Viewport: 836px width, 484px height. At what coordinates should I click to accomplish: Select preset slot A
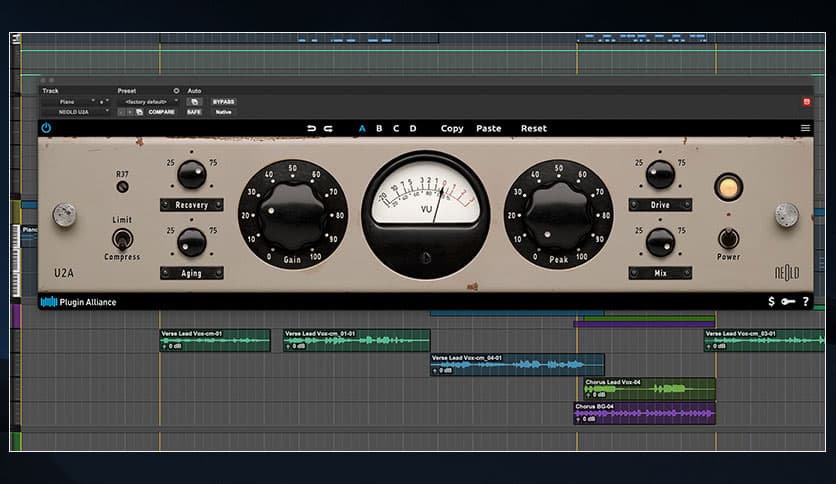[x=362, y=128]
